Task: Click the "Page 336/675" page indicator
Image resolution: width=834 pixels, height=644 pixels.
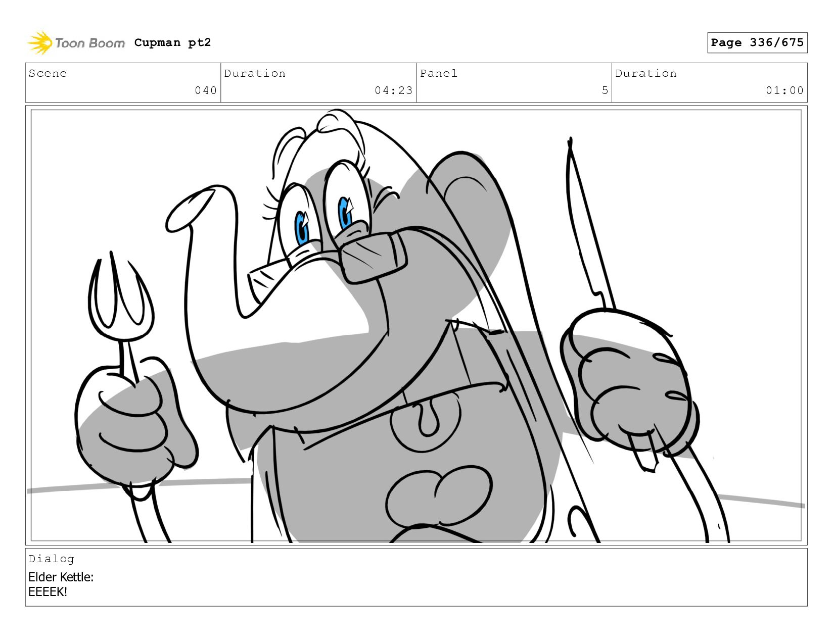Action: pyautogui.click(x=757, y=42)
